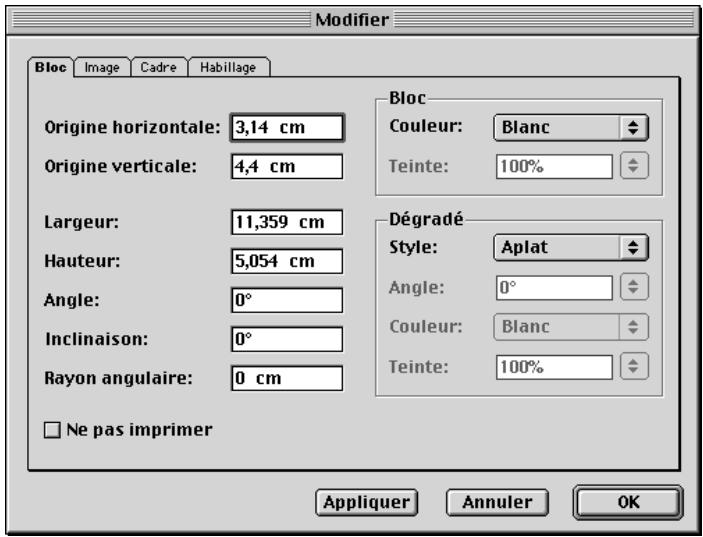Click the Modifier title bar
This screenshot has width=703, height=537.
(352, 20)
